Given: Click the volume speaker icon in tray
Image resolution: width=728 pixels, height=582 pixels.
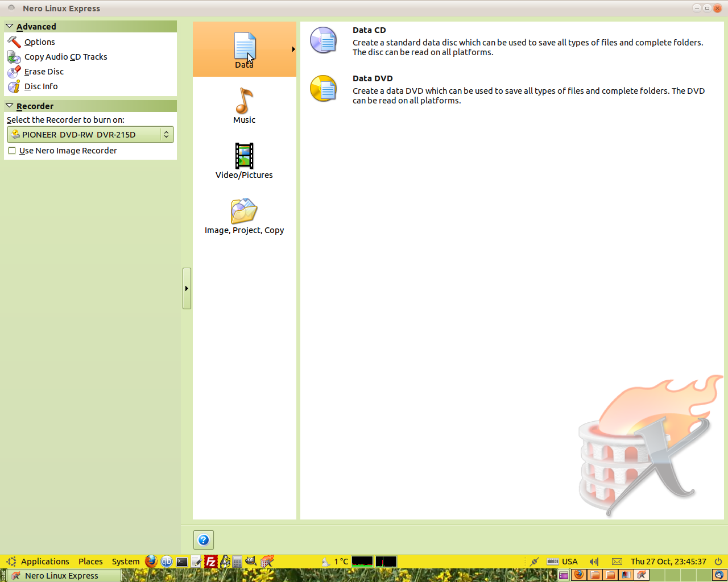Looking at the screenshot, I should coord(594,562).
